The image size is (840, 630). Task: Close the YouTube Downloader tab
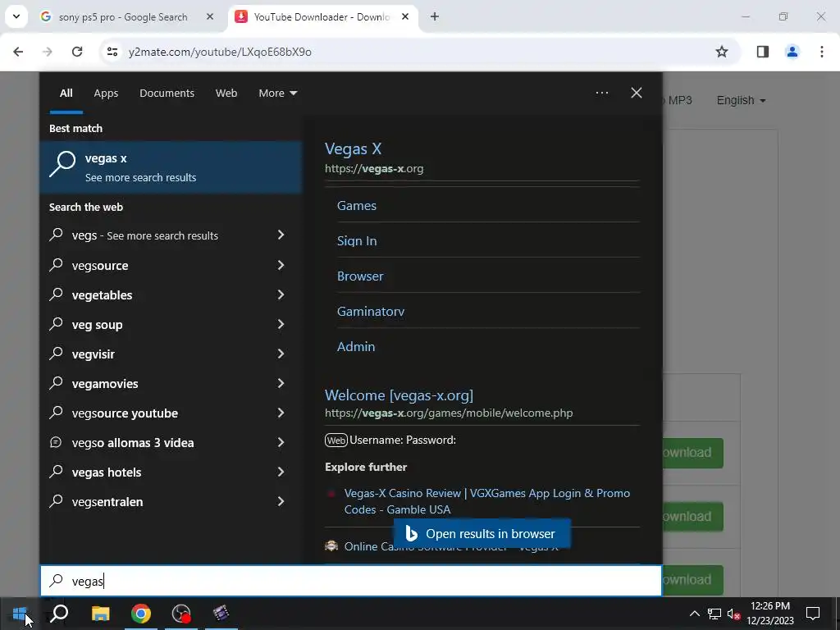tap(405, 16)
